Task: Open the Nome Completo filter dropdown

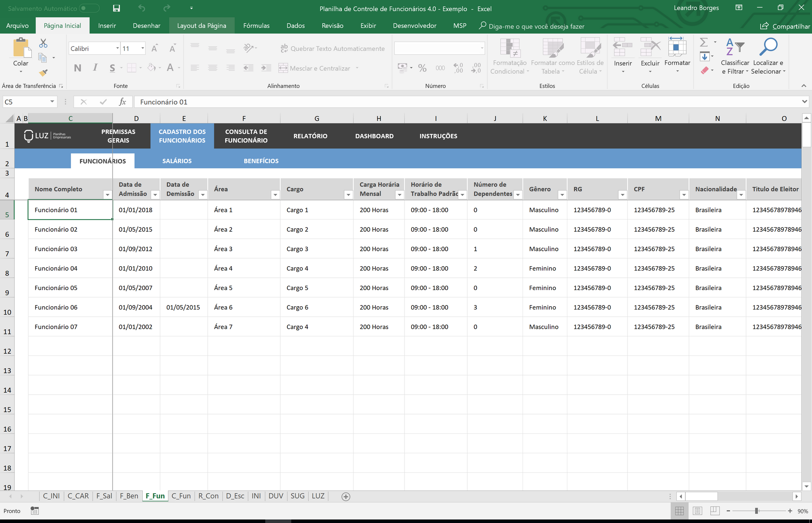Action: [107, 195]
